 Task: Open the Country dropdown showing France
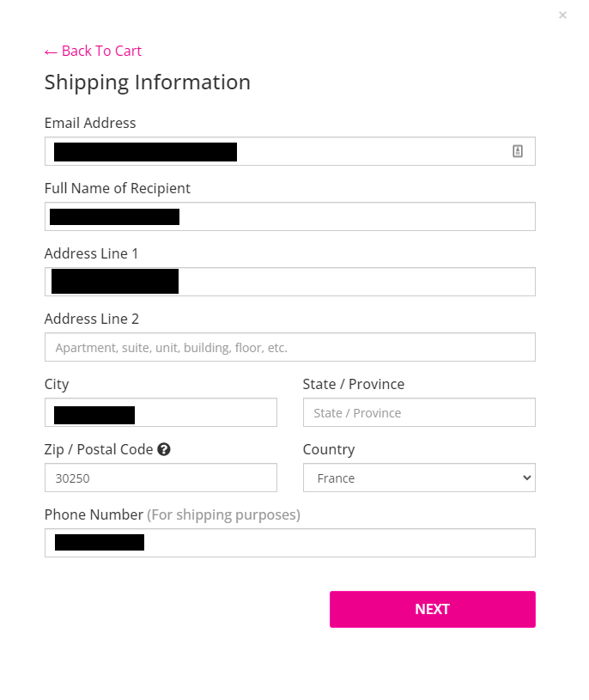419,478
